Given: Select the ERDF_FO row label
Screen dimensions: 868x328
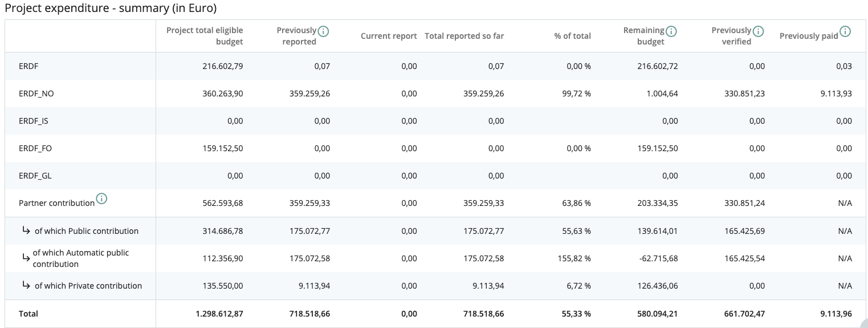Looking at the screenshot, I should 36,148.
